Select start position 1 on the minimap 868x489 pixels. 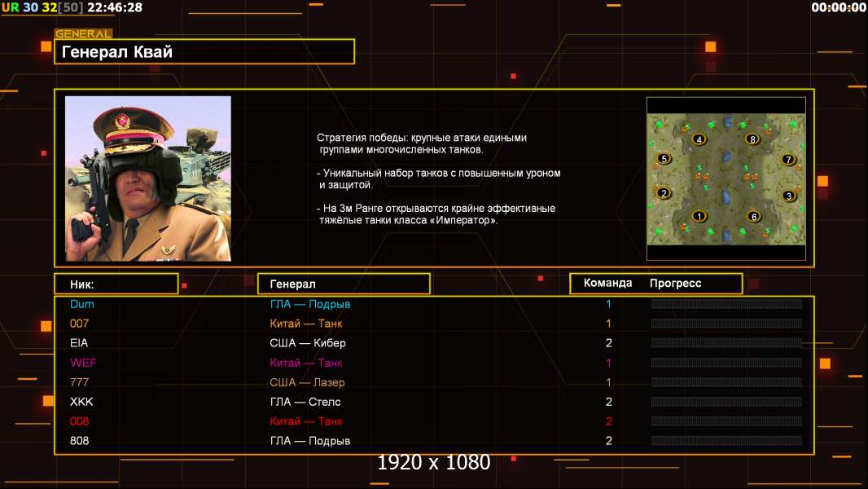[699, 216]
